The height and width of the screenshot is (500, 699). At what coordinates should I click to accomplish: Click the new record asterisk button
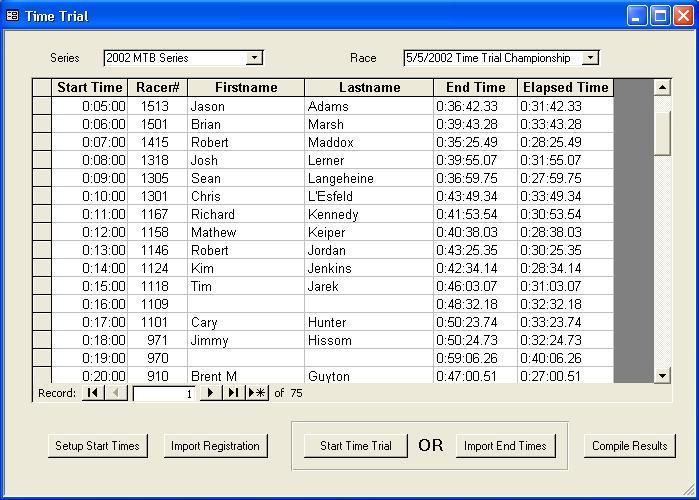click(256, 393)
